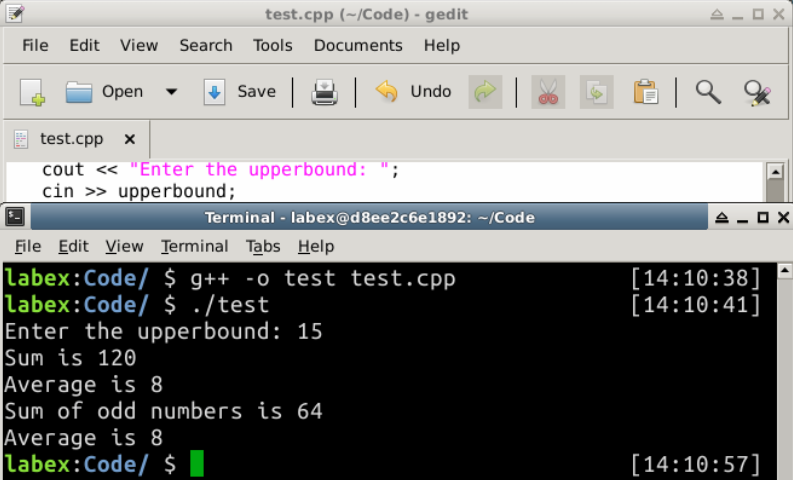
Task: Click the Save button
Action: click(240, 92)
